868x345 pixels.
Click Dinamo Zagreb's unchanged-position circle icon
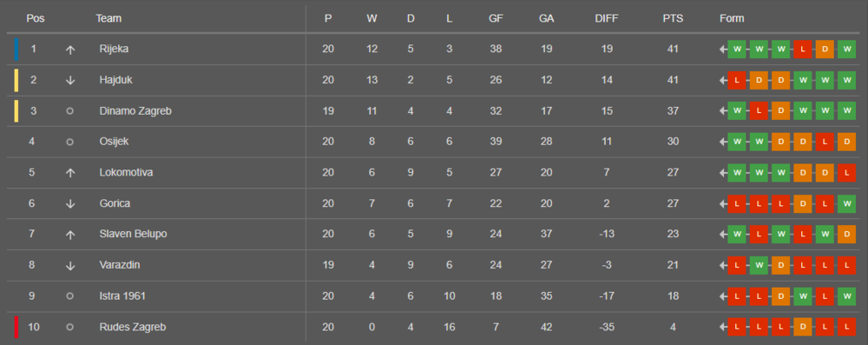(69, 111)
